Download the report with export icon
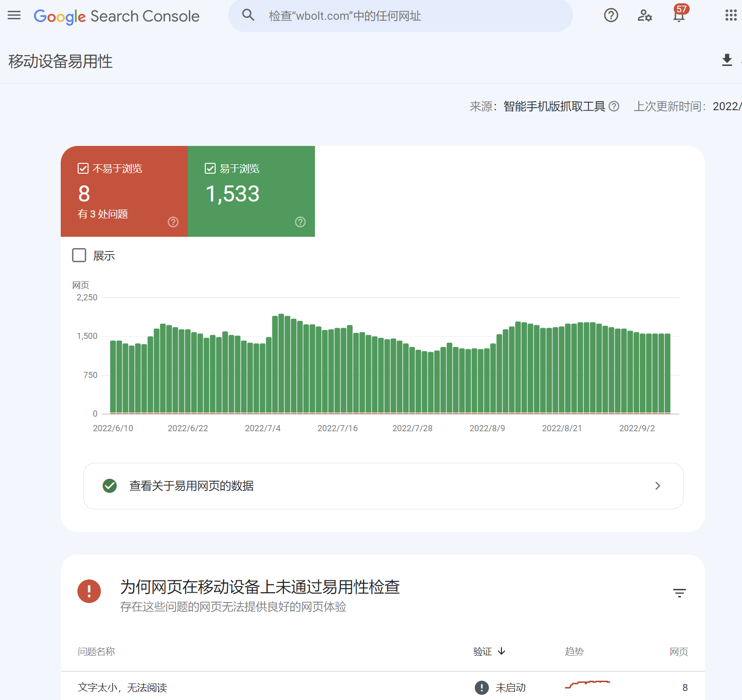Screen dimensions: 742x700 click(727, 60)
